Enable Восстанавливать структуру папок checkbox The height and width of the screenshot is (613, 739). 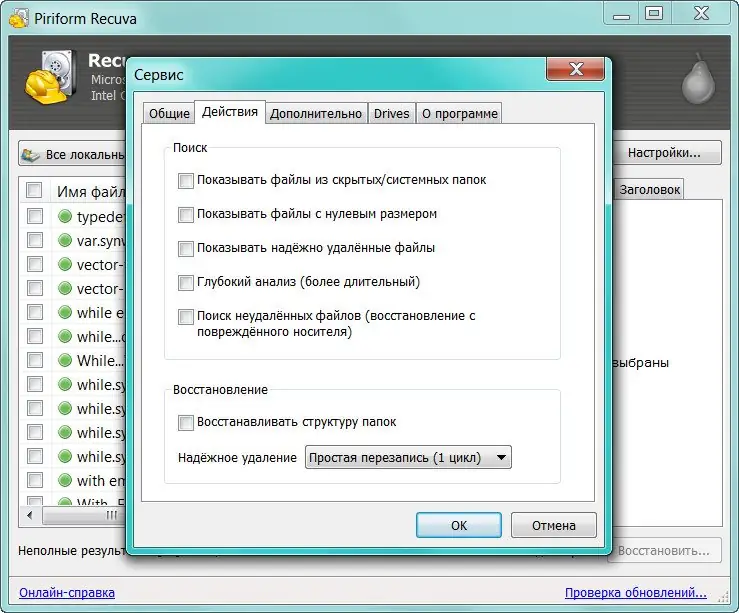point(186,423)
